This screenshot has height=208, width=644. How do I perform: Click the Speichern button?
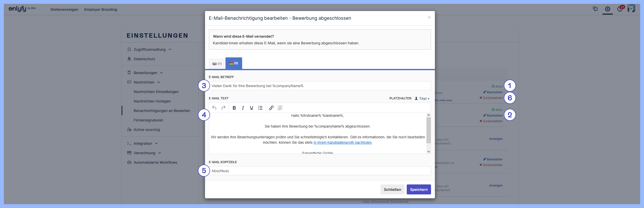coord(418,190)
